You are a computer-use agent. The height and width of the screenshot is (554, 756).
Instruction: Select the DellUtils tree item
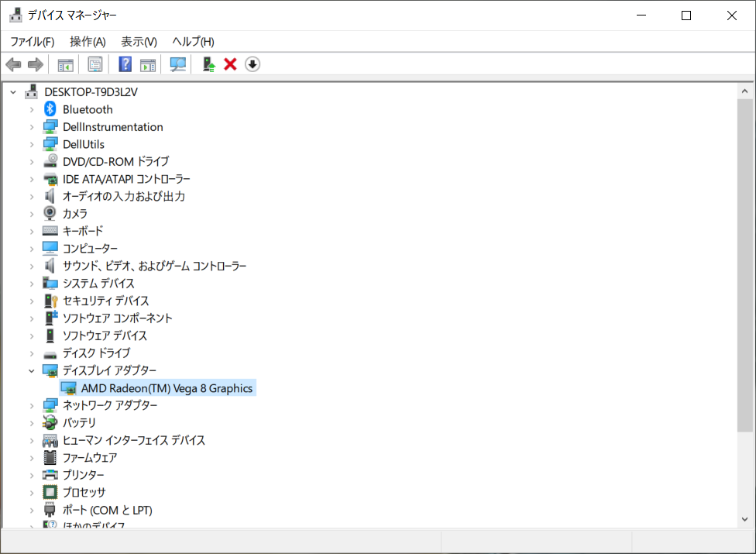(84, 144)
